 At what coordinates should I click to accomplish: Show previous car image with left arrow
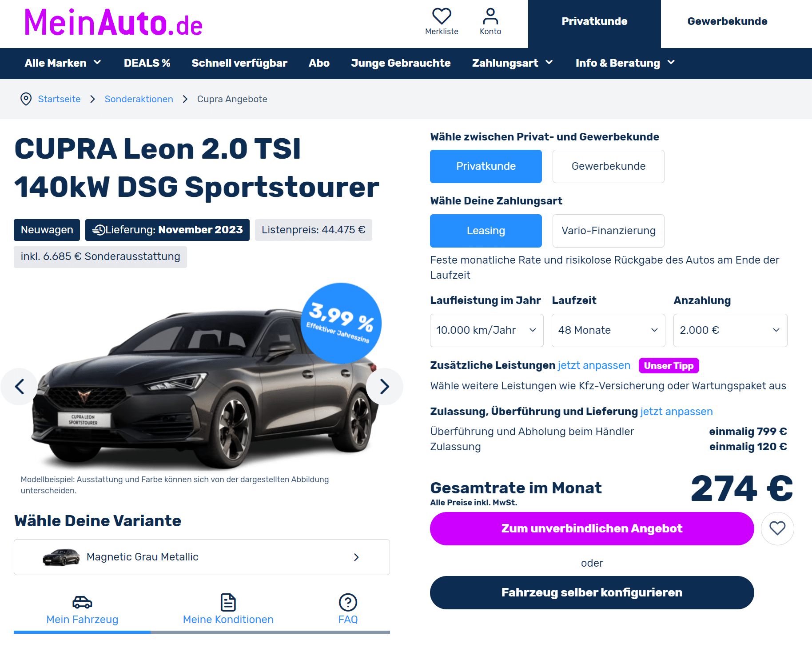20,387
